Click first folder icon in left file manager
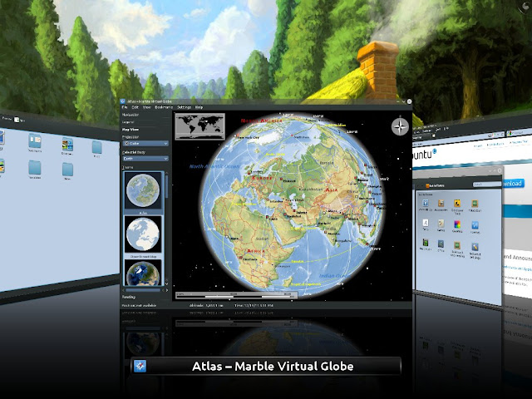The image size is (532, 399). 35,140
